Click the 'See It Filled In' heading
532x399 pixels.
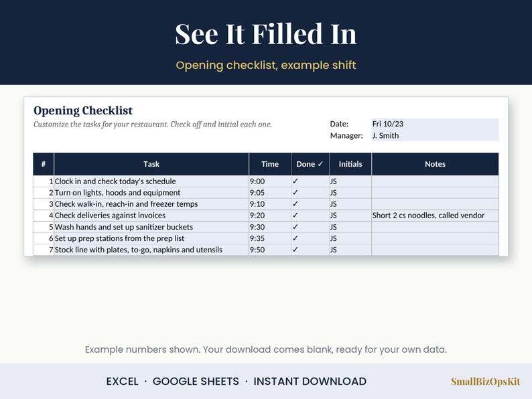266,33
